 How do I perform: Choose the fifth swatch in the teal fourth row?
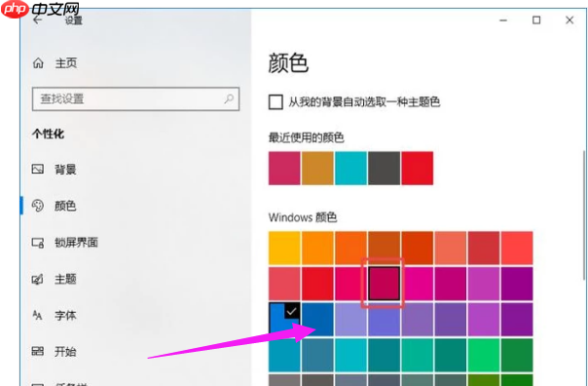(x=418, y=355)
